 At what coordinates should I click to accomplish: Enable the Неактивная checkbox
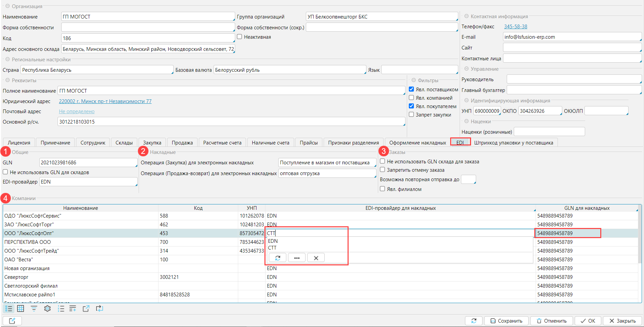pos(240,37)
